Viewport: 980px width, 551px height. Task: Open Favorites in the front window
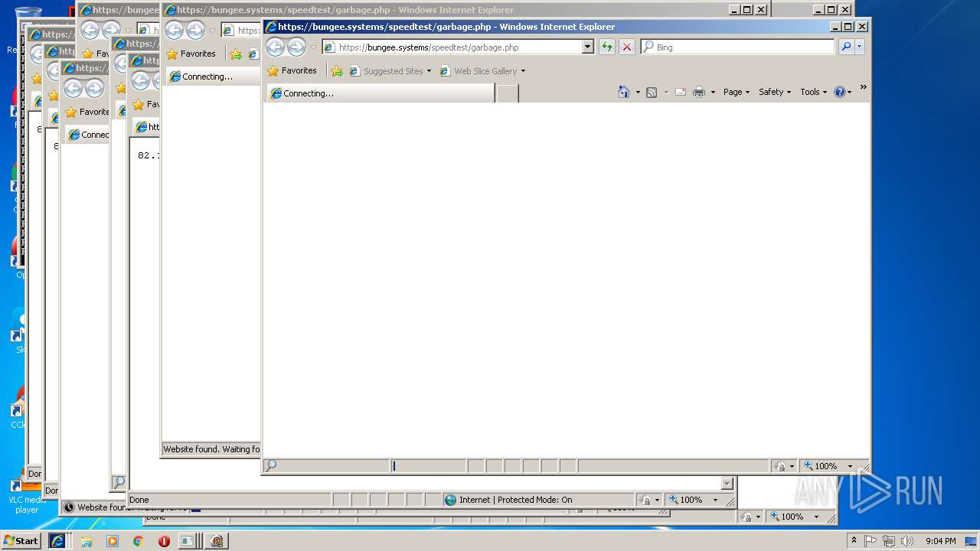[292, 70]
